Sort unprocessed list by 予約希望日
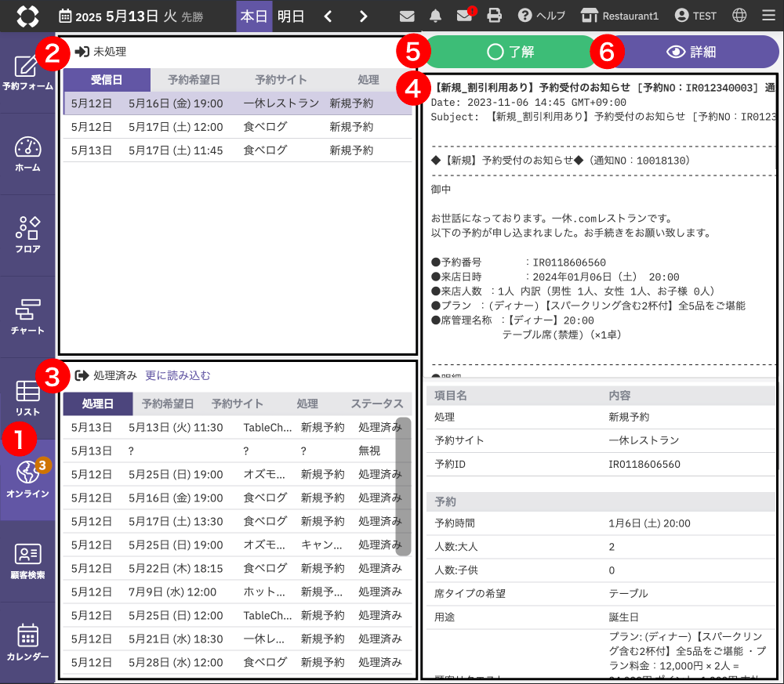The image size is (784, 684). coord(194,80)
